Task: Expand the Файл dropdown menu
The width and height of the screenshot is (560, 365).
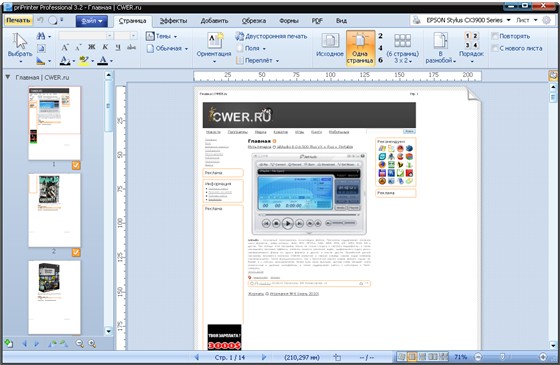Action: (x=92, y=21)
